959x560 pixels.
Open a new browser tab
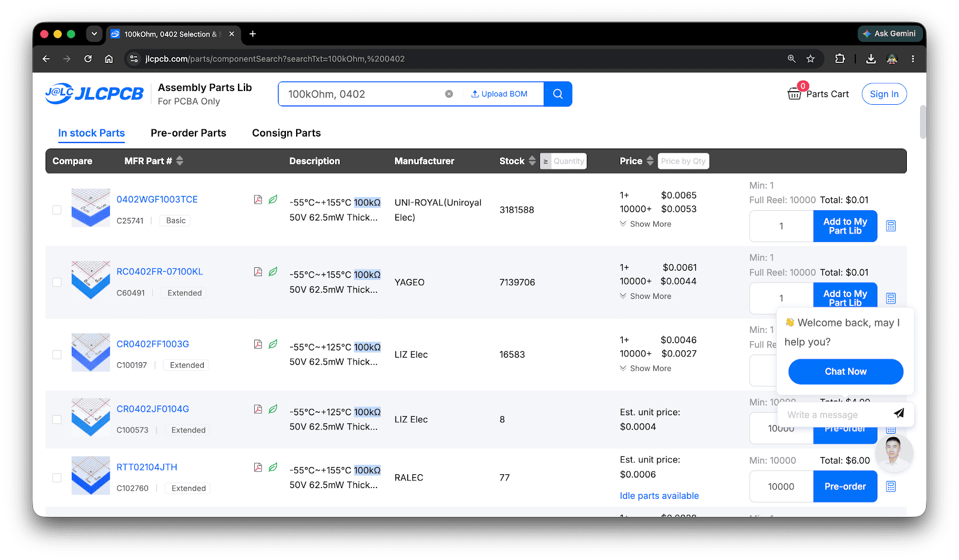click(x=253, y=34)
